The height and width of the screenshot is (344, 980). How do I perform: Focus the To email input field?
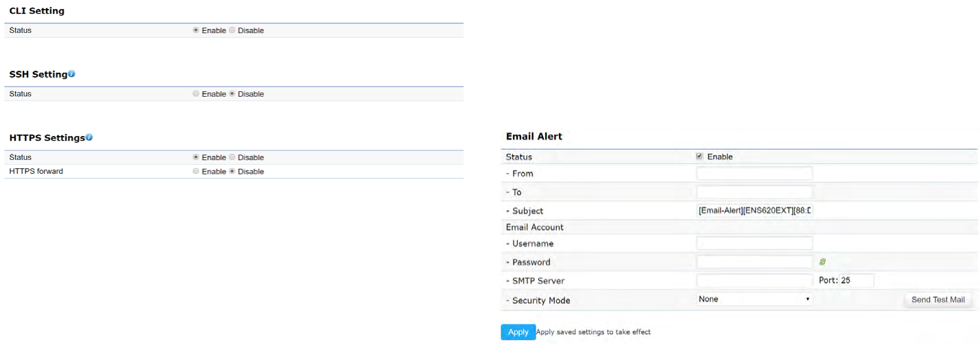coord(754,192)
